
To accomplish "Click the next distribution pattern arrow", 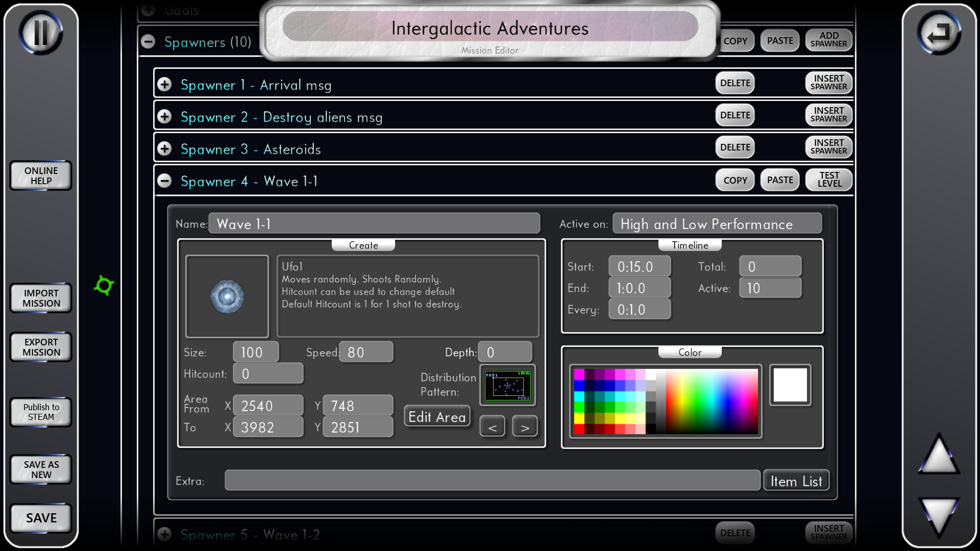I will pos(525,425).
